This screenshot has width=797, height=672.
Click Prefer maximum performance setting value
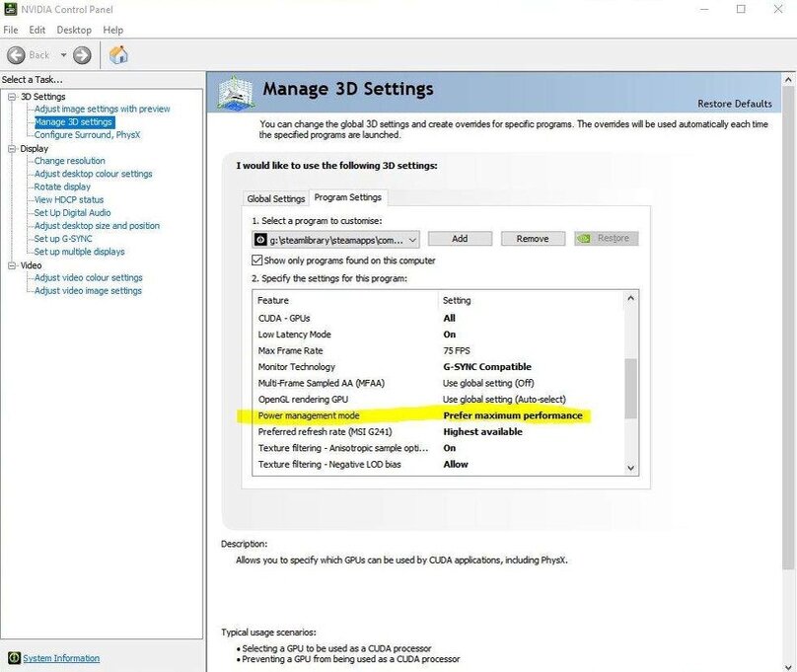point(513,415)
